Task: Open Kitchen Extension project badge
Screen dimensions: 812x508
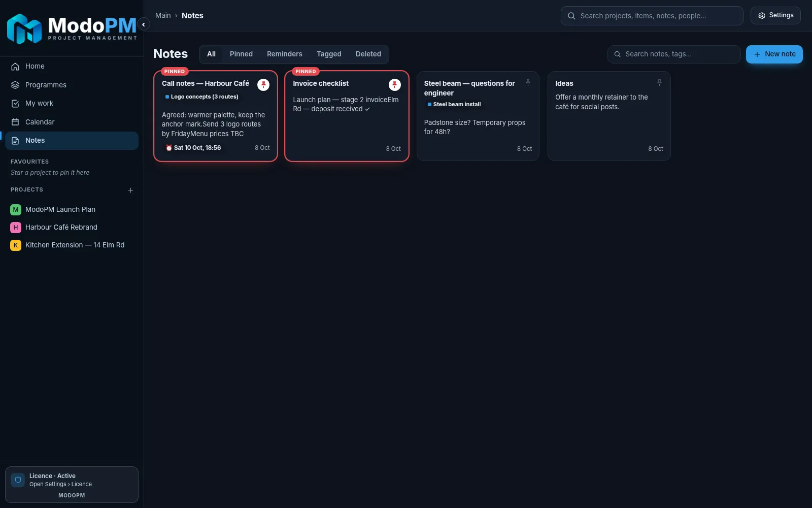Action: click(16, 245)
